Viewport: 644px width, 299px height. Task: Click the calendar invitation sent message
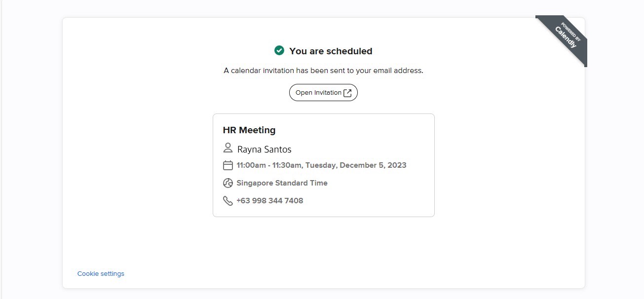pyautogui.click(x=323, y=71)
